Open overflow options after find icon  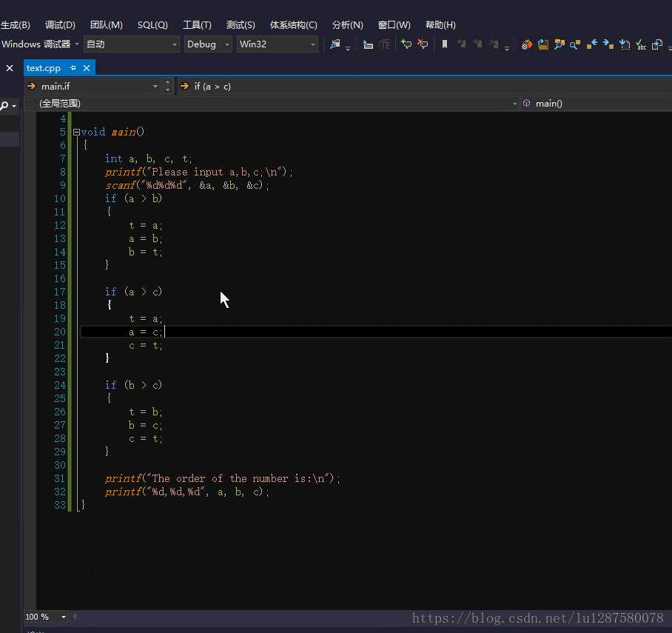348,48
